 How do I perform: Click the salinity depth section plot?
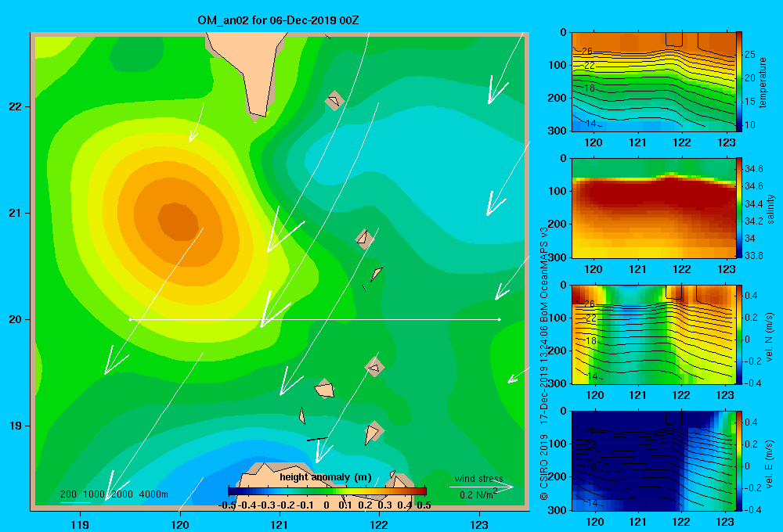pyautogui.click(x=654, y=208)
